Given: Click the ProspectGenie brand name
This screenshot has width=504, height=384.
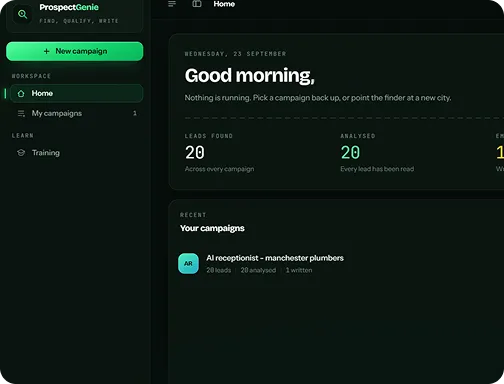Looking at the screenshot, I should pos(69,7).
